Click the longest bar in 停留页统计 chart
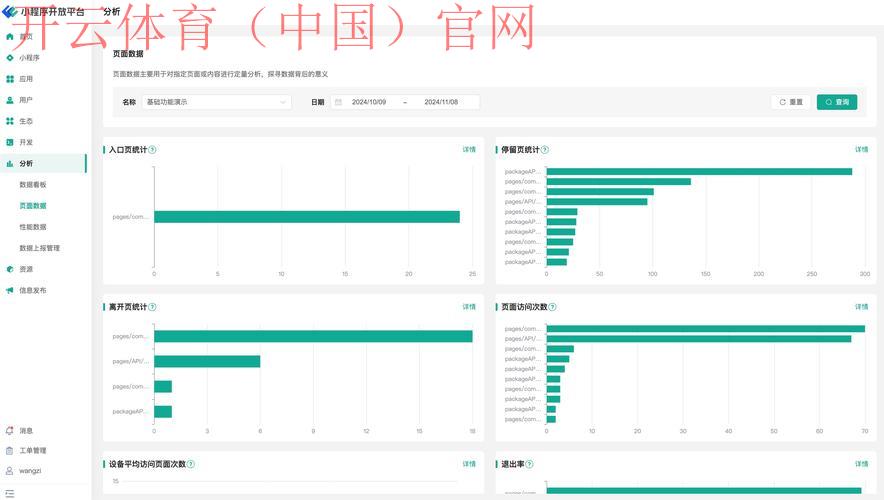This screenshot has width=884, height=500. coord(699,171)
